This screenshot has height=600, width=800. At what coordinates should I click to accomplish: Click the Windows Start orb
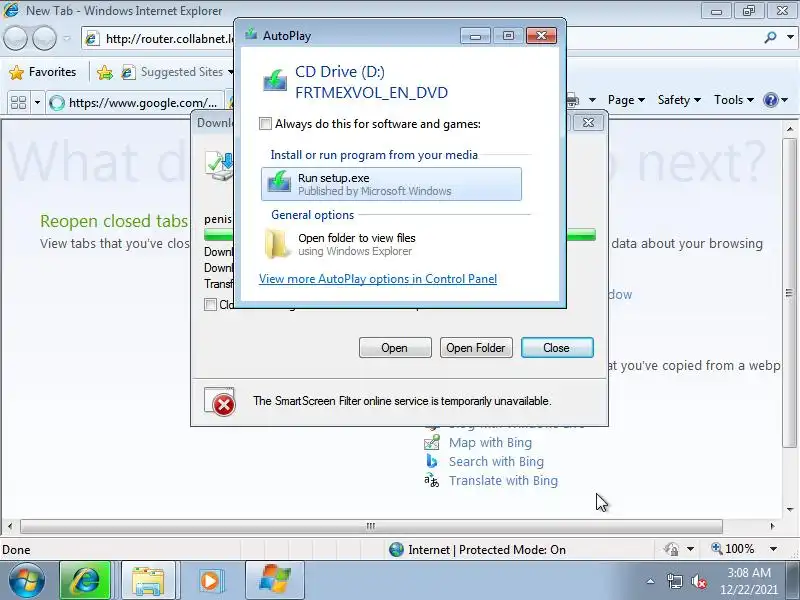26,581
